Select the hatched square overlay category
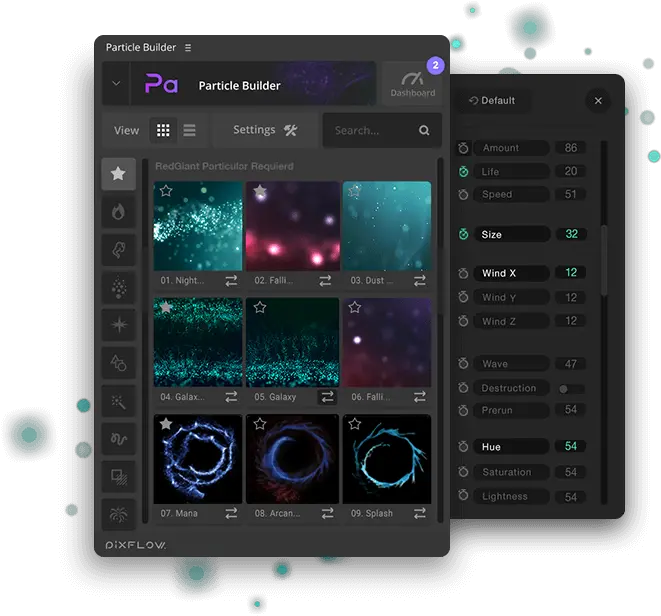Viewport: 661px width, 616px height. pyautogui.click(x=118, y=477)
